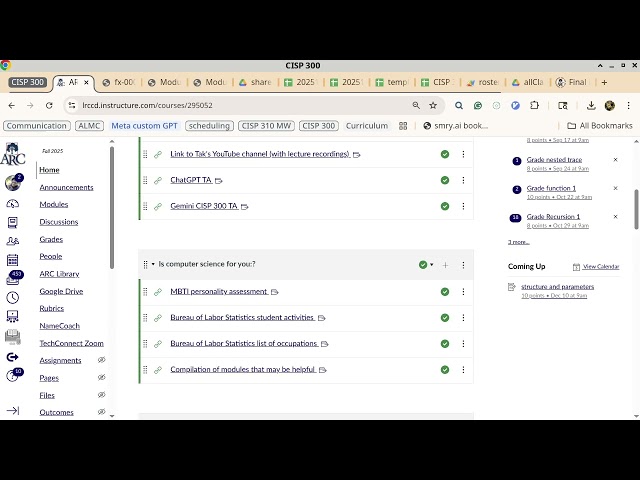Viewport: 640px width, 480px height.
Task: Bookmark this page with the star icon
Action: coord(433,105)
